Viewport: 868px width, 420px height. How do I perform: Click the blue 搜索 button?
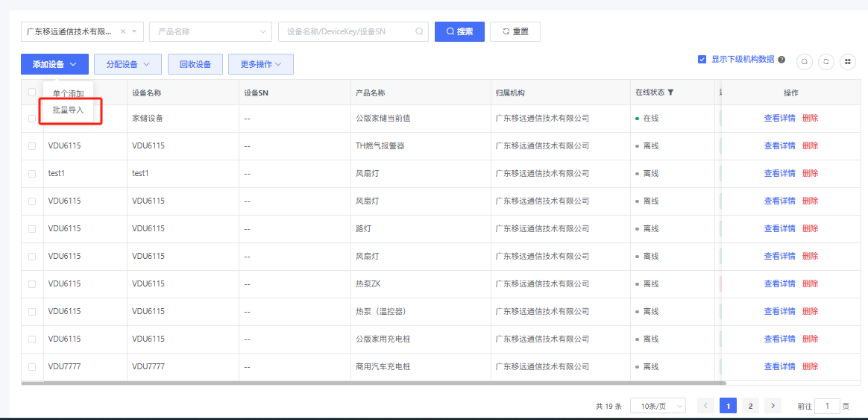[459, 31]
